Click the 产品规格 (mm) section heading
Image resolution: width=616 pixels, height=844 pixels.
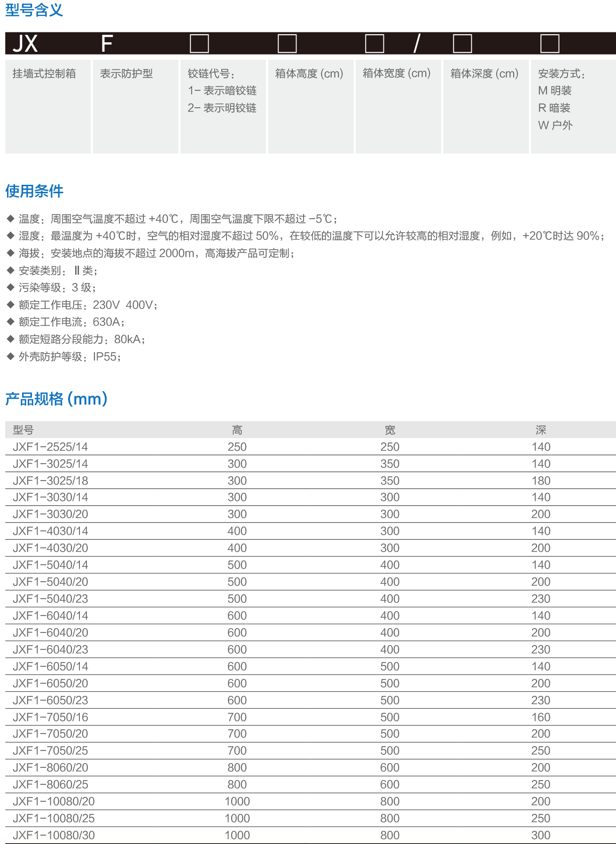56,399
